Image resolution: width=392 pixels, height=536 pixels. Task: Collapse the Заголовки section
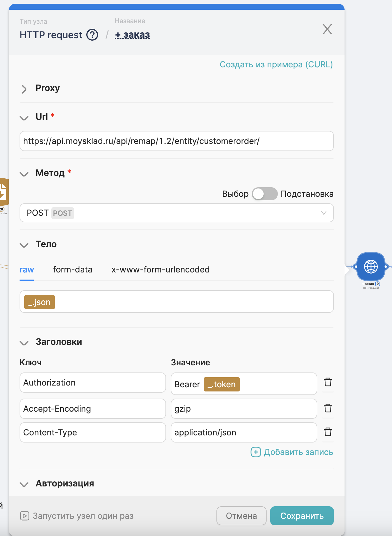coord(24,342)
